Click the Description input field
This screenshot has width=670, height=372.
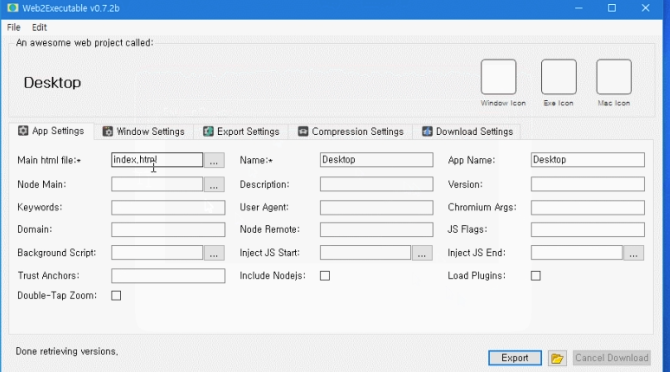[x=376, y=184]
